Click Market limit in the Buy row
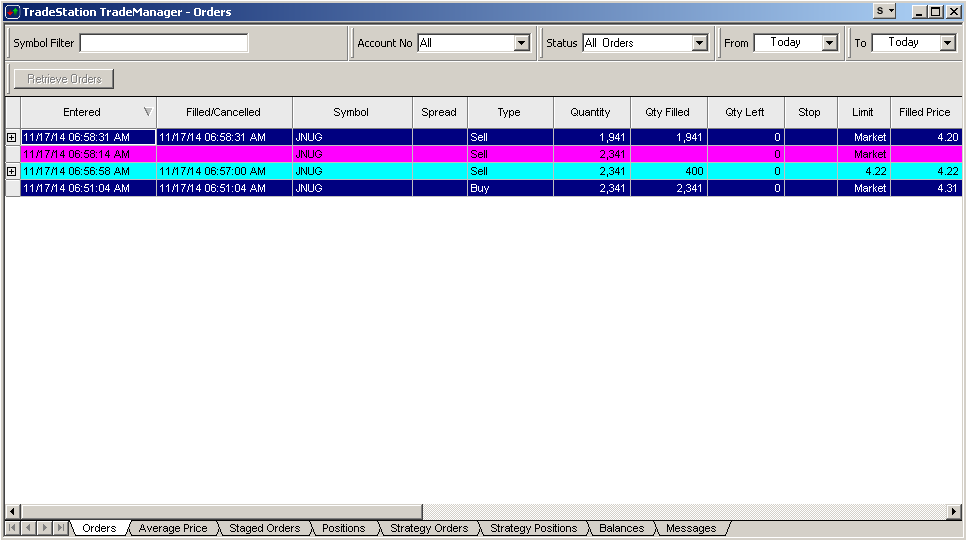The height and width of the screenshot is (540, 966). coord(864,188)
